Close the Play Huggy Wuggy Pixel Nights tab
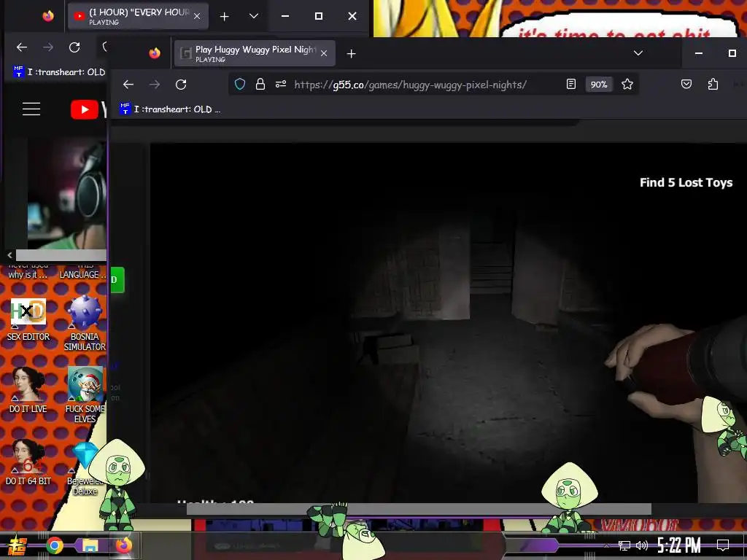 tap(324, 53)
